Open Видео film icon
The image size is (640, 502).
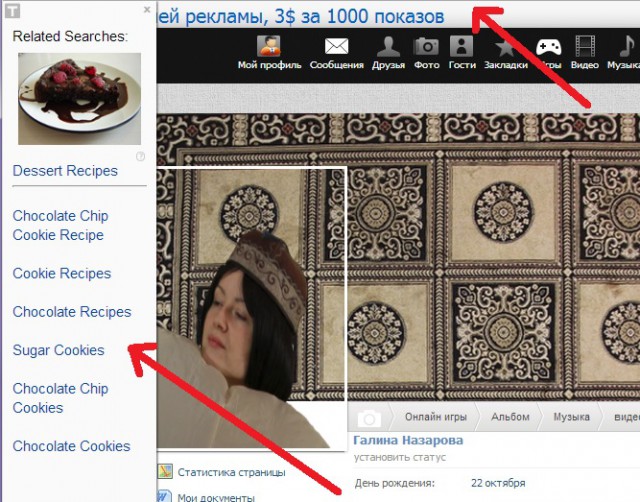coord(585,46)
